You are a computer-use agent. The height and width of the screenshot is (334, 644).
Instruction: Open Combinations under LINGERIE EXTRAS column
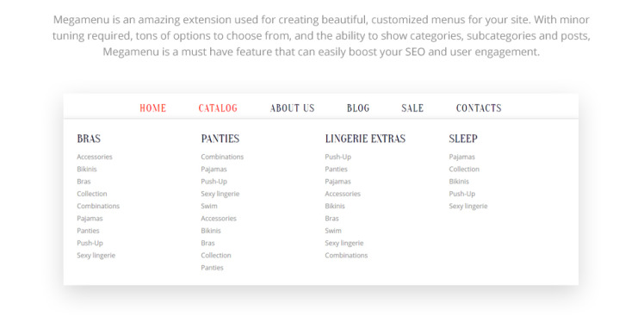pyautogui.click(x=346, y=256)
